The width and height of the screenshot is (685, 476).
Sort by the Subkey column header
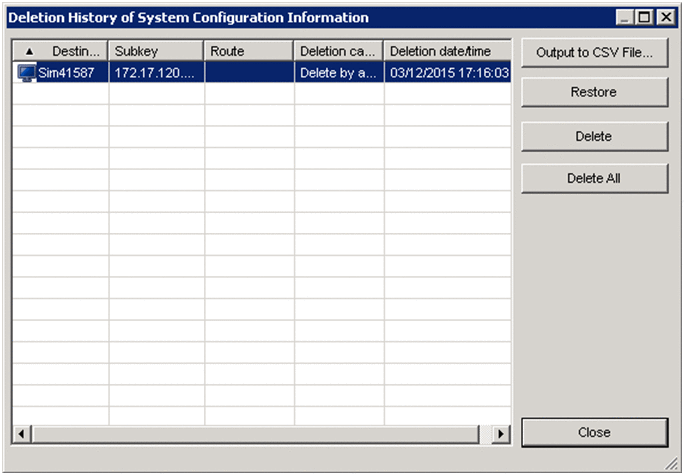point(156,51)
